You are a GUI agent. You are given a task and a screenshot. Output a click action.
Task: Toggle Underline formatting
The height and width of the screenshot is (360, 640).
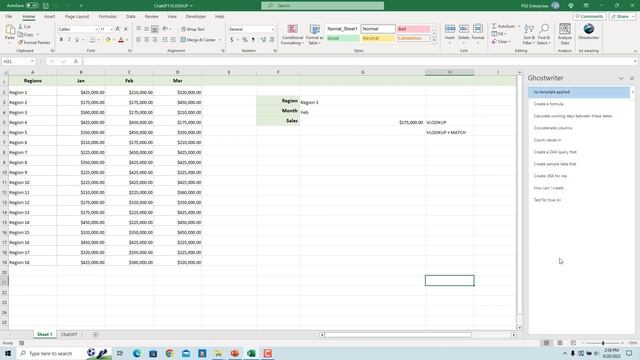(x=77, y=40)
